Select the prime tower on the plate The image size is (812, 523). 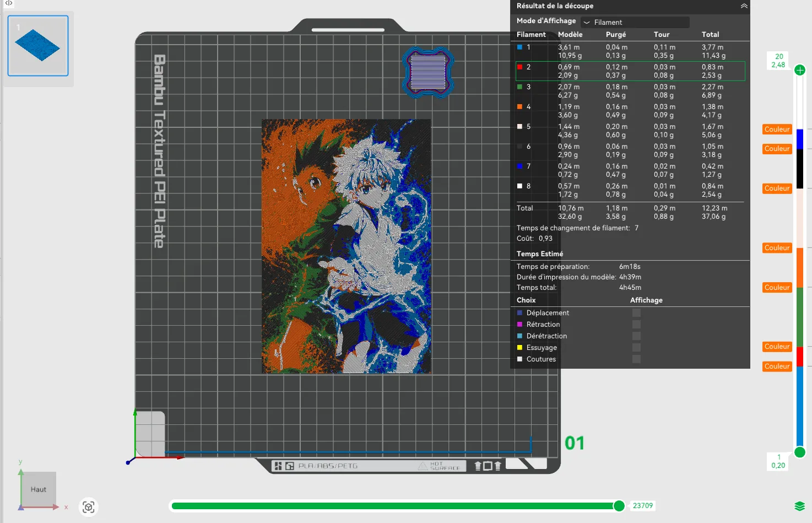[429, 73]
